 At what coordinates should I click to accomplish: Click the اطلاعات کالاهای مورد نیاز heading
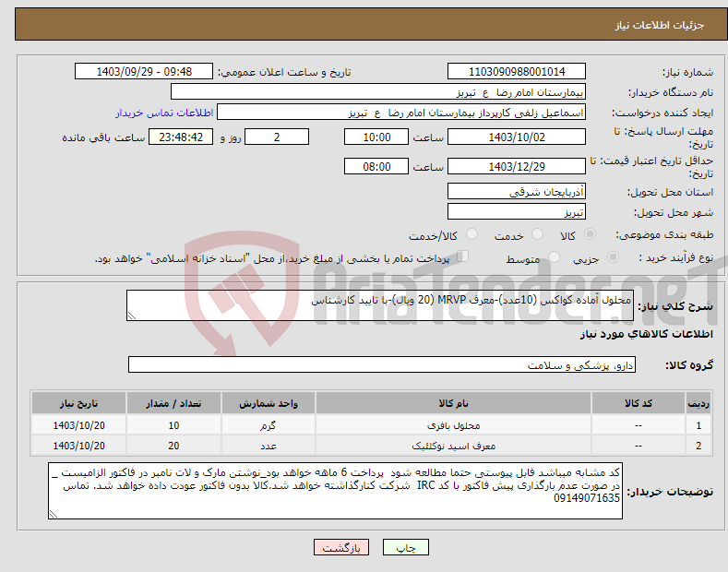[646, 334]
